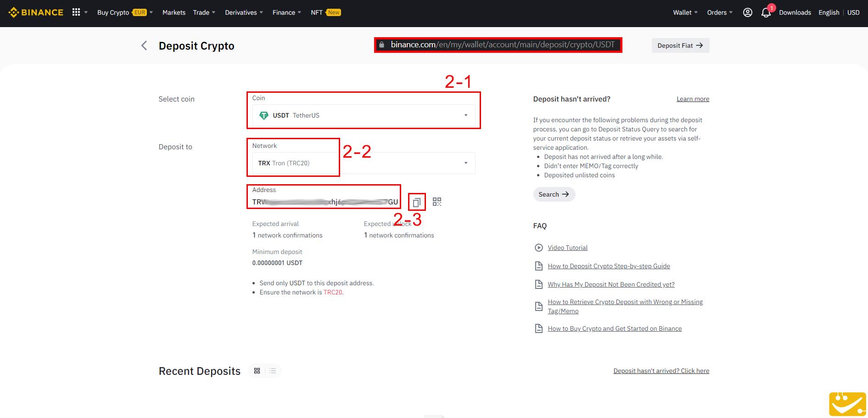Image resolution: width=868 pixels, height=418 pixels.
Task: Click the Deposit Fiat button
Action: [680, 45]
